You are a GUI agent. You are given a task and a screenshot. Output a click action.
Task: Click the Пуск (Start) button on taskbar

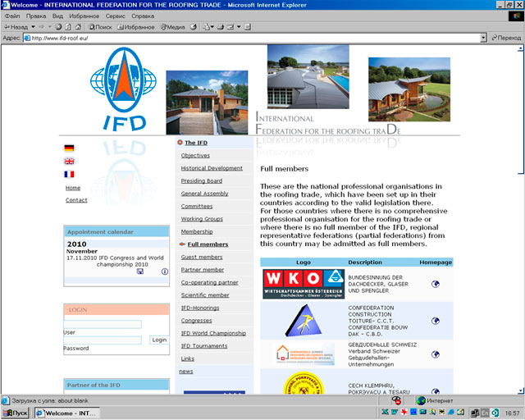click(x=16, y=413)
